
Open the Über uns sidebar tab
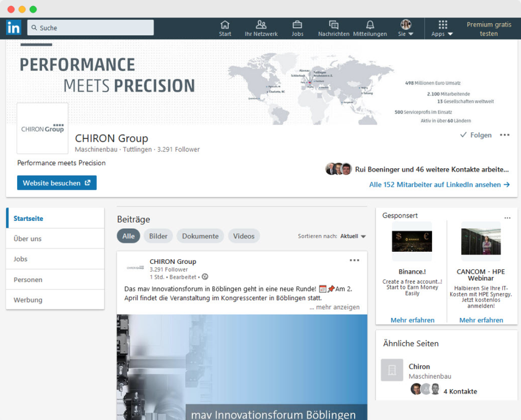pos(55,239)
